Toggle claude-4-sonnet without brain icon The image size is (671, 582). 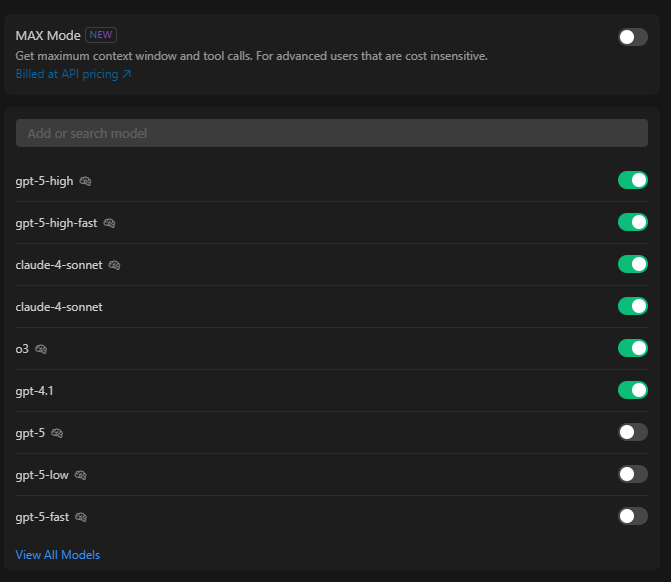tap(632, 306)
